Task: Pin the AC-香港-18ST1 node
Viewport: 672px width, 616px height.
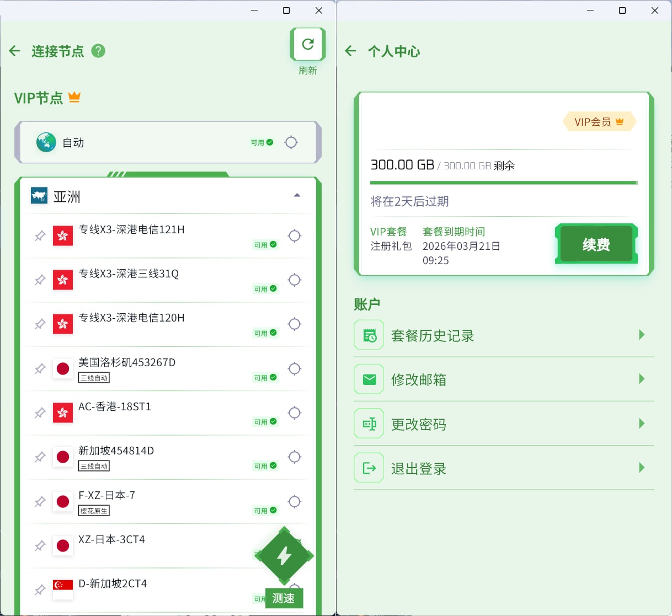Action: 40,413
